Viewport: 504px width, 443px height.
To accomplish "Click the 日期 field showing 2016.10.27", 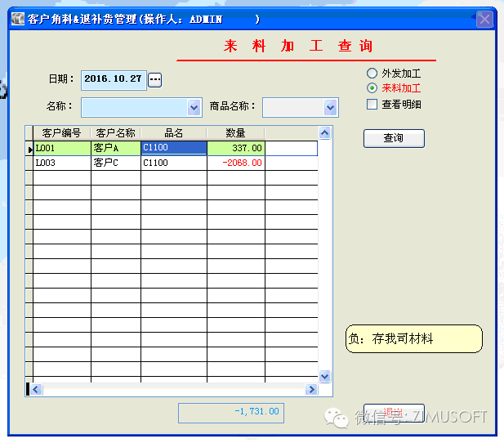I will point(113,79).
